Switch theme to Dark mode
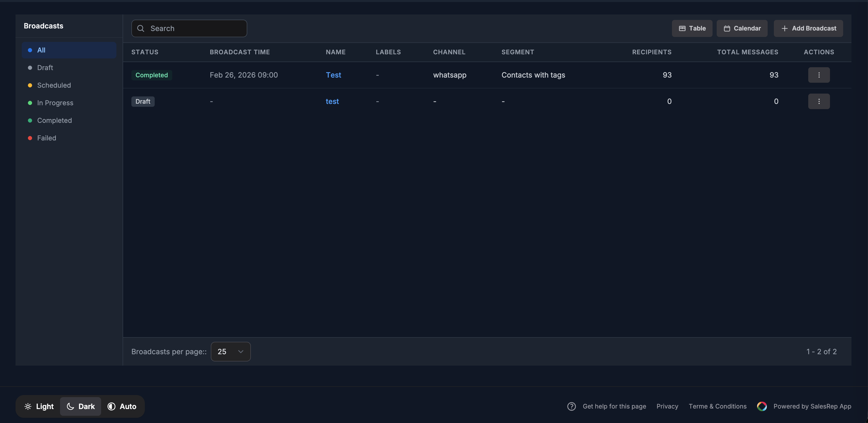868x423 pixels. click(80, 406)
